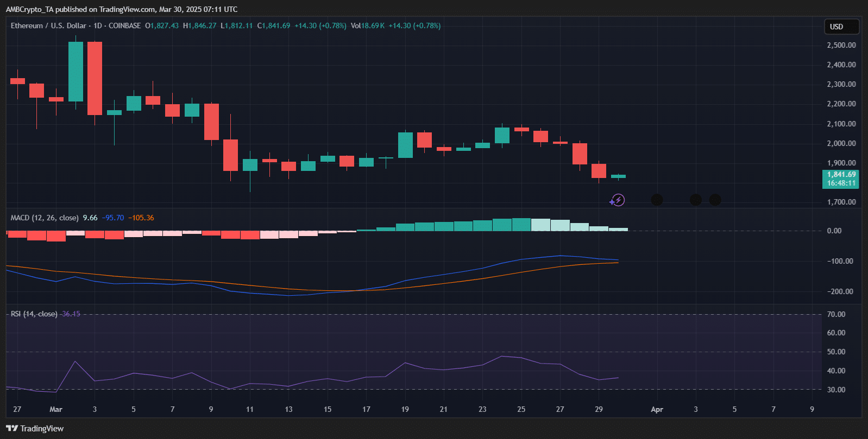Click the candle countdown timer 16:48:11
The height and width of the screenshot is (439, 868).
(x=841, y=183)
